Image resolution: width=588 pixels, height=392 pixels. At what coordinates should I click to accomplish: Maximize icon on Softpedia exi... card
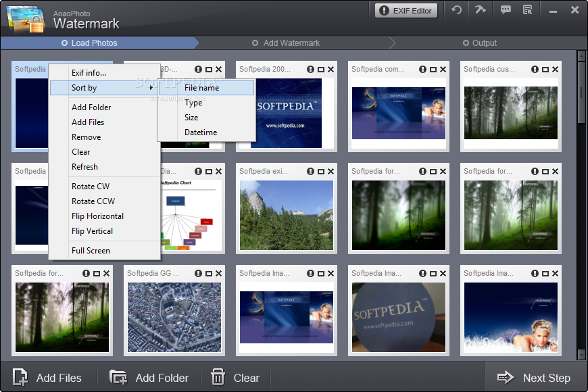click(x=321, y=172)
